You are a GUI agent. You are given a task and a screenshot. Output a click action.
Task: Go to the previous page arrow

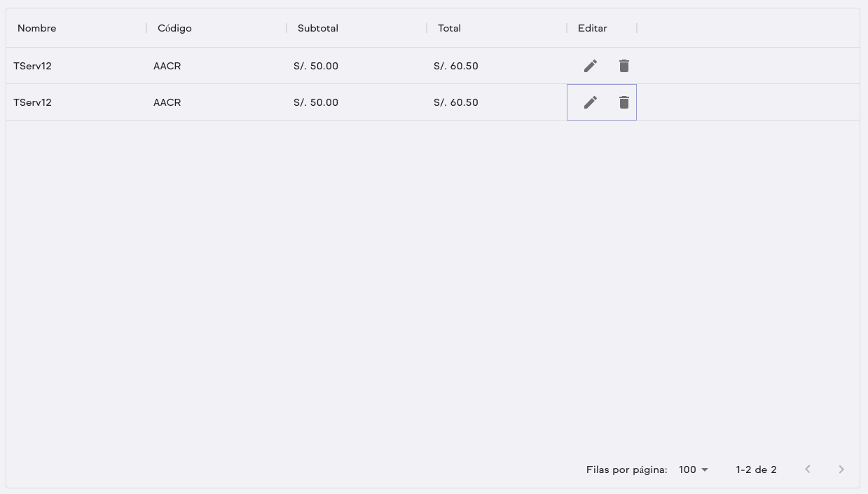click(x=808, y=469)
